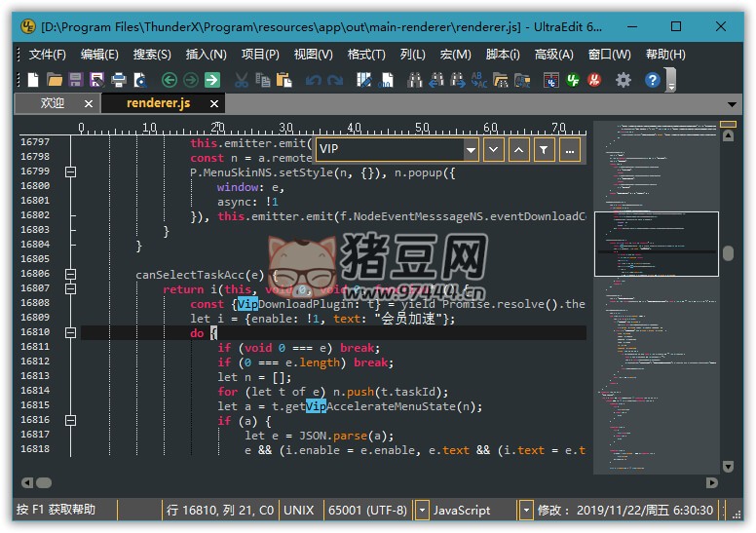Click the search filter funnel button

(544, 149)
